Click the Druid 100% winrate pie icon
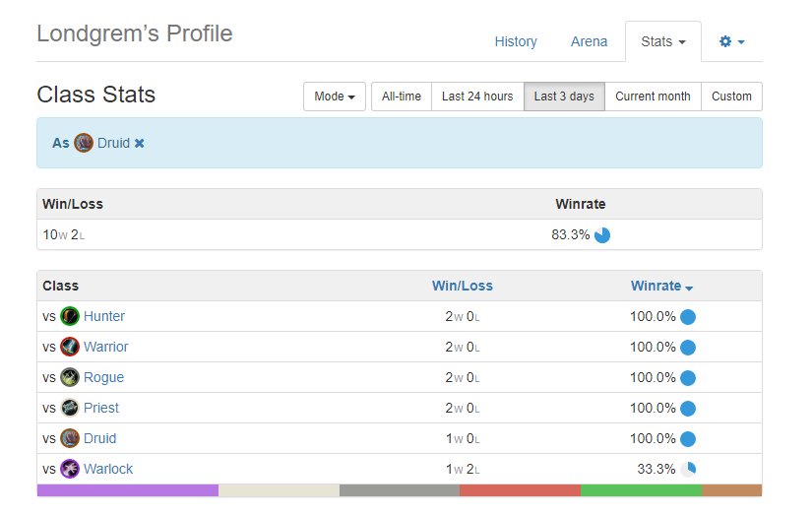This screenshot has height=516, width=812. pyautogui.click(x=688, y=439)
